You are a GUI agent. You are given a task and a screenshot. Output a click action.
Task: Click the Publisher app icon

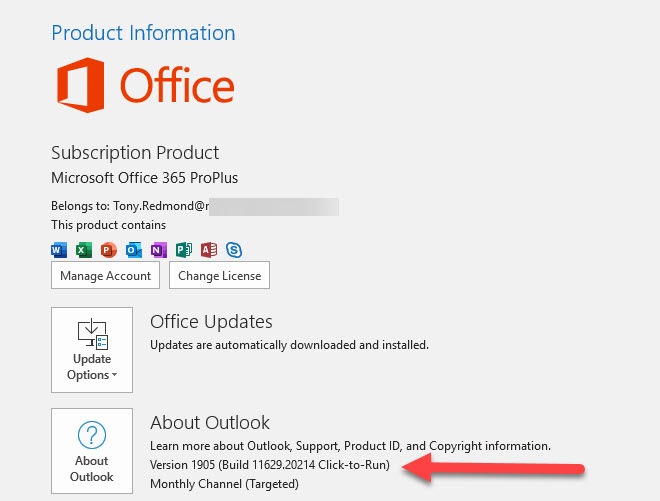(184, 250)
